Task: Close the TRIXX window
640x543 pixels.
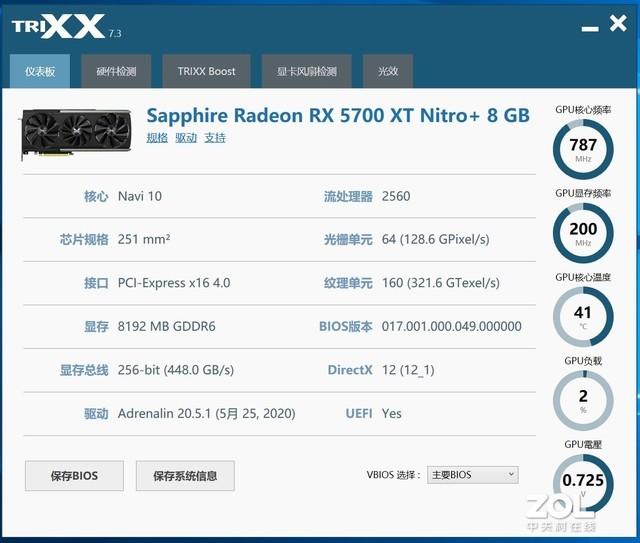Action: pos(618,23)
